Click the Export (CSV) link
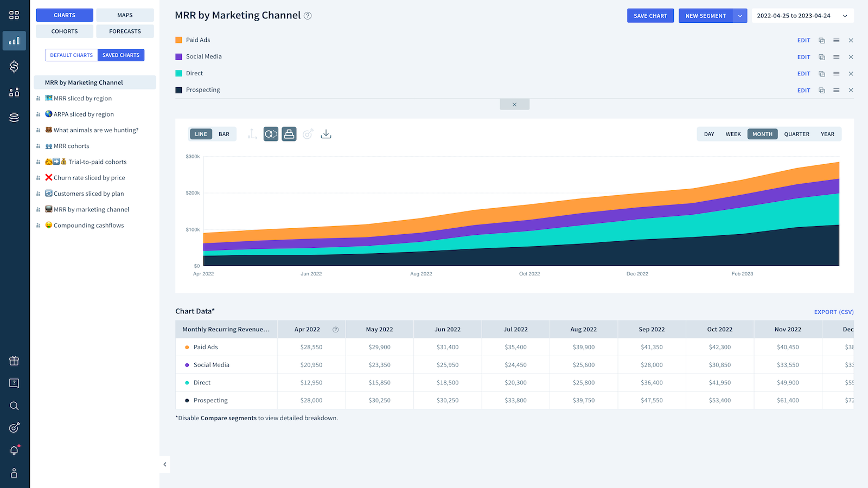This screenshot has height=488, width=868. tap(833, 312)
